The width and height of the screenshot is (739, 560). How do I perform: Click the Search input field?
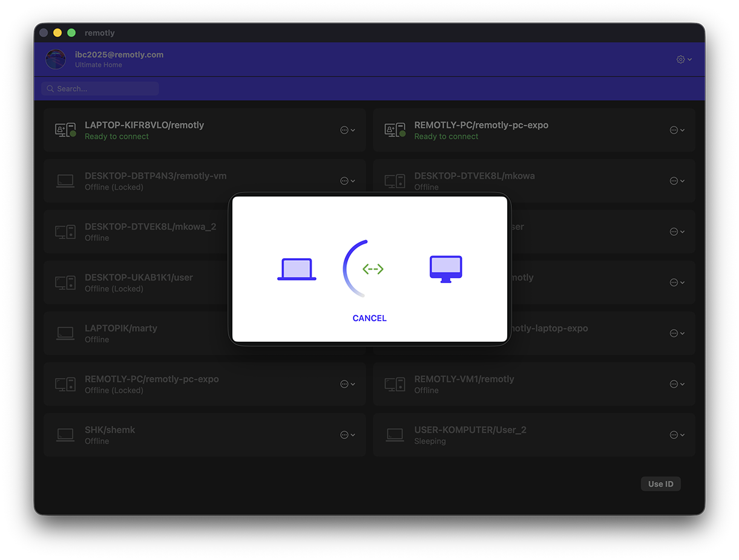pyautogui.click(x=100, y=89)
